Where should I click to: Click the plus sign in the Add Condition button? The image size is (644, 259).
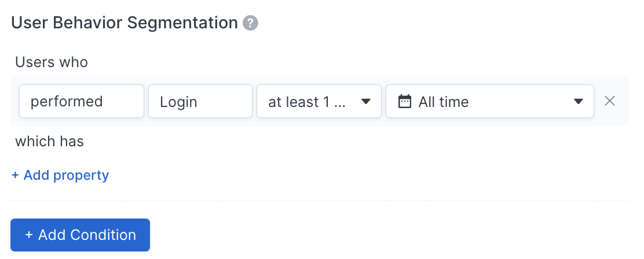point(29,235)
